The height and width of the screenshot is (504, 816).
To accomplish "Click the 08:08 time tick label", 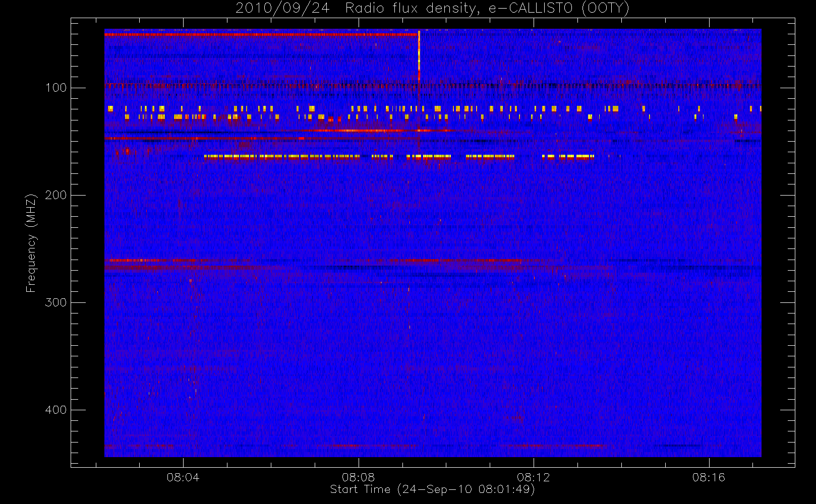I will 358,477.
